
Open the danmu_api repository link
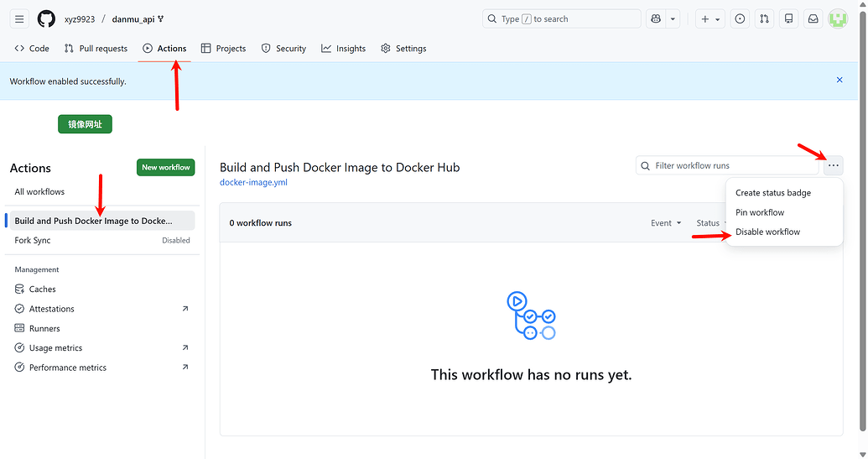(133, 18)
